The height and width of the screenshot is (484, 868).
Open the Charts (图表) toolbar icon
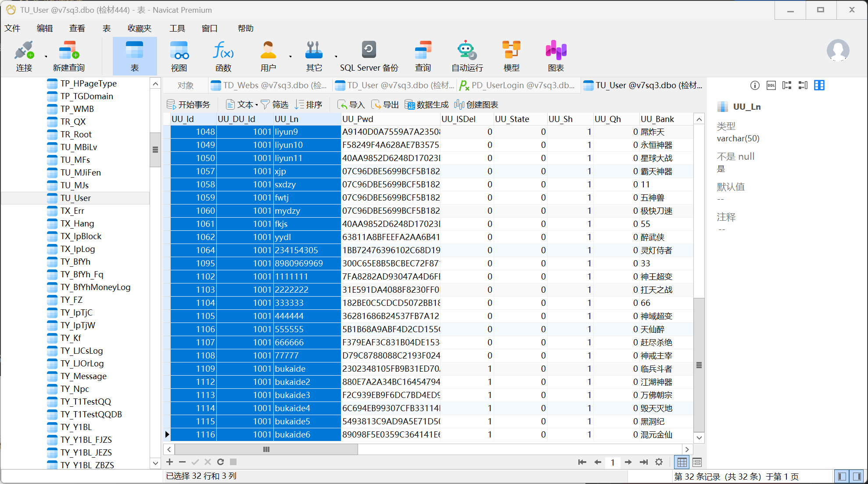point(556,56)
